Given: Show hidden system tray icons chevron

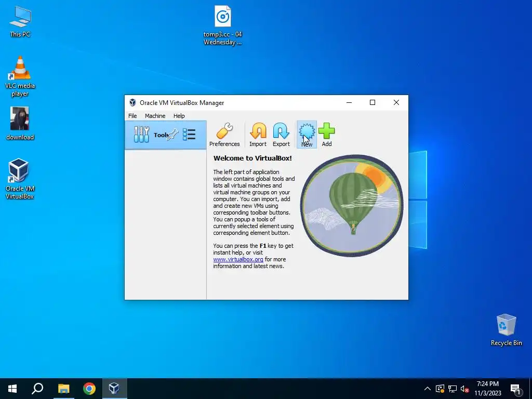Looking at the screenshot, I should pos(428,389).
